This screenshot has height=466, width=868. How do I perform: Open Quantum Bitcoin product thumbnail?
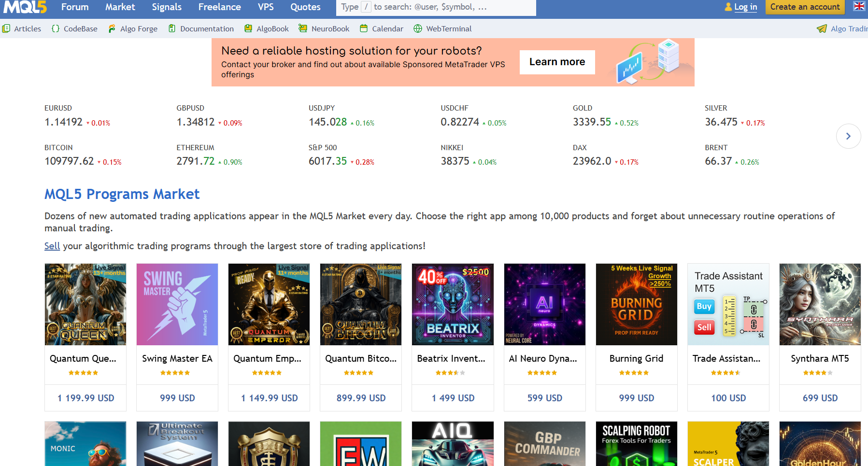click(x=361, y=304)
